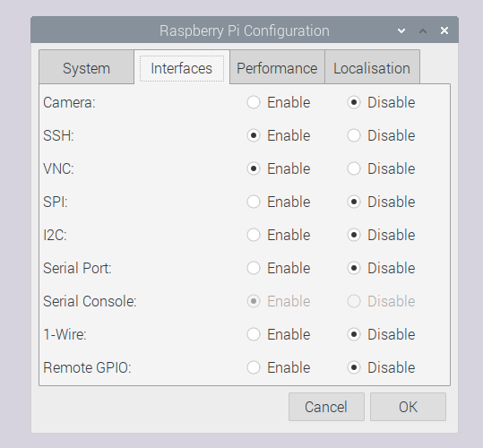Go to the Localisation tab
This screenshot has height=448, width=483.
pyautogui.click(x=372, y=68)
